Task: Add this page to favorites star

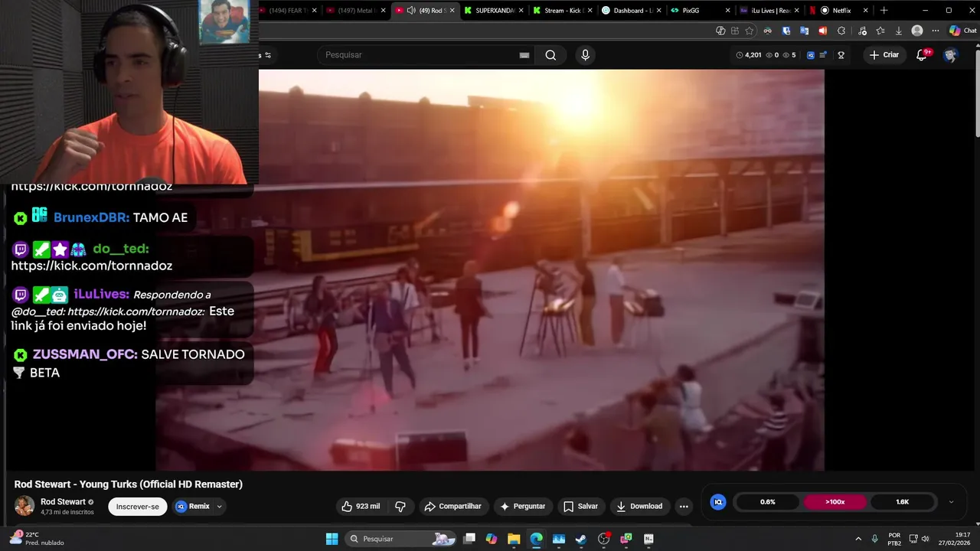Action: [749, 31]
